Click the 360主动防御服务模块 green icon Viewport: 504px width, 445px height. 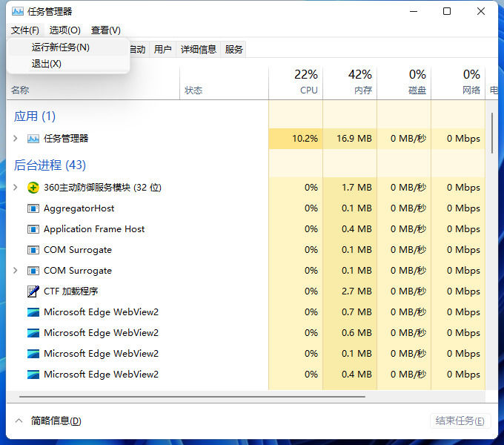33,188
